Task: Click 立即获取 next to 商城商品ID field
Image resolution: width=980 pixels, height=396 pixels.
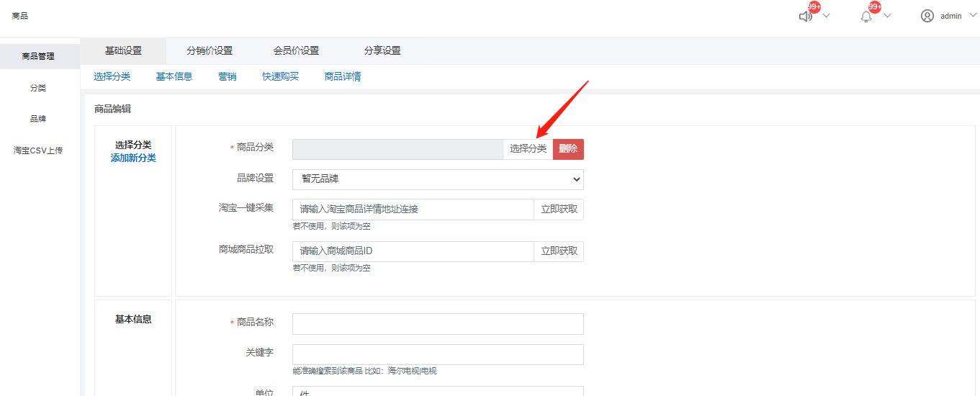Action: coord(559,251)
